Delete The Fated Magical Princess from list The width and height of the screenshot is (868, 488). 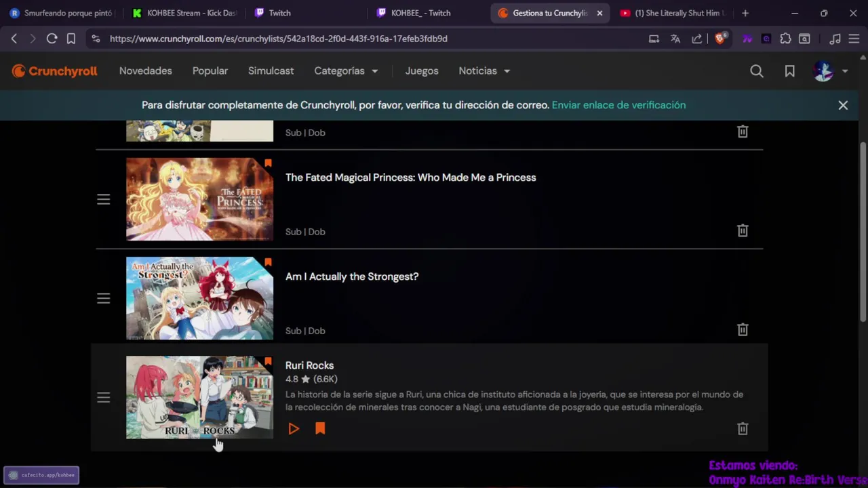[x=743, y=230]
